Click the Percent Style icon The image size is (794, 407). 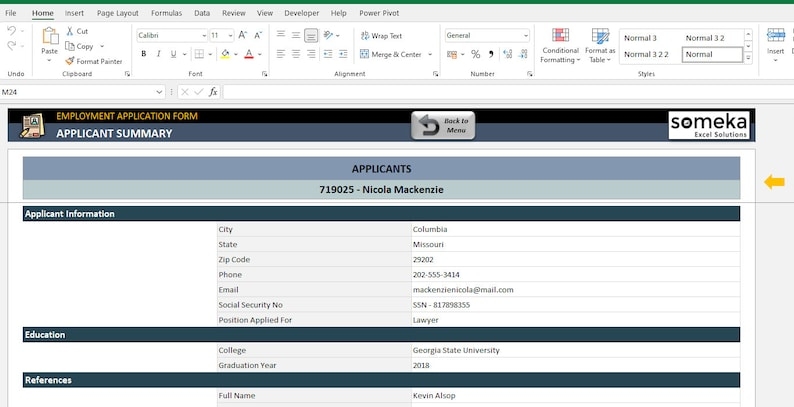pos(476,54)
